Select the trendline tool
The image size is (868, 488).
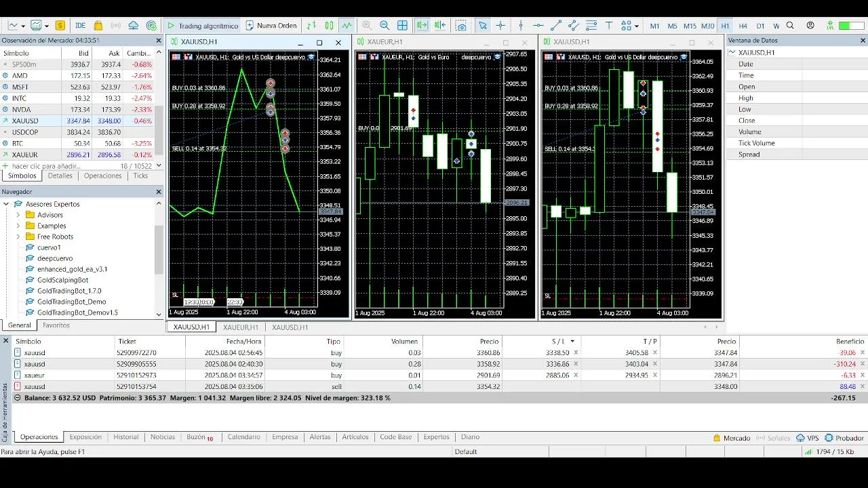[x=556, y=26]
